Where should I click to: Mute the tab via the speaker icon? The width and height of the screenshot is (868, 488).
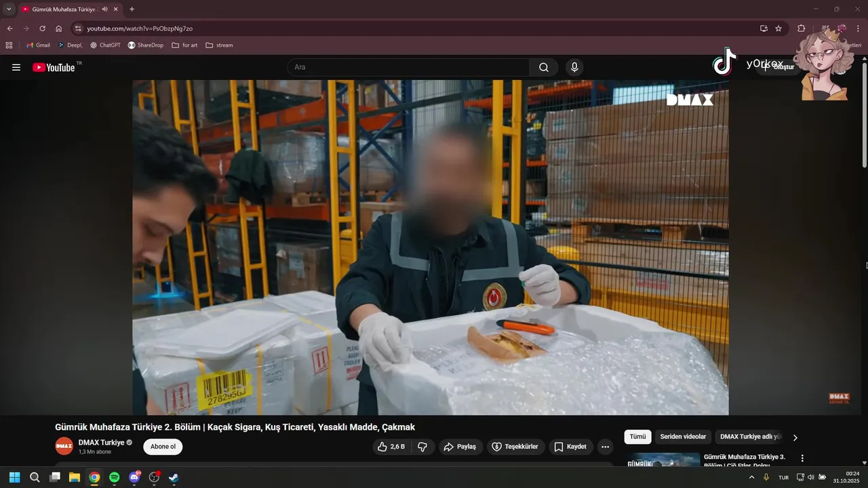pos(105,9)
